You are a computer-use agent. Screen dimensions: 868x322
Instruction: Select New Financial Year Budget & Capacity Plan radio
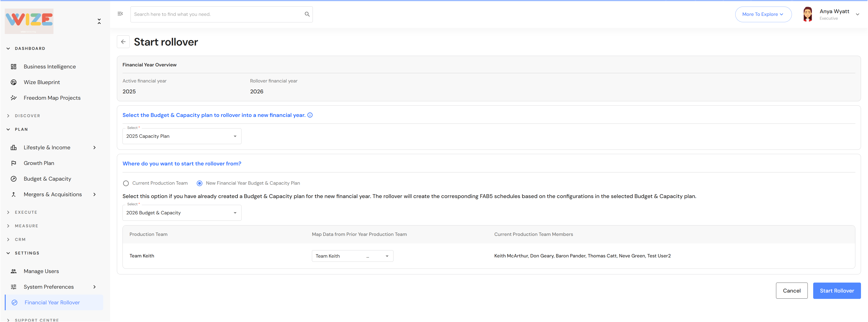click(200, 183)
